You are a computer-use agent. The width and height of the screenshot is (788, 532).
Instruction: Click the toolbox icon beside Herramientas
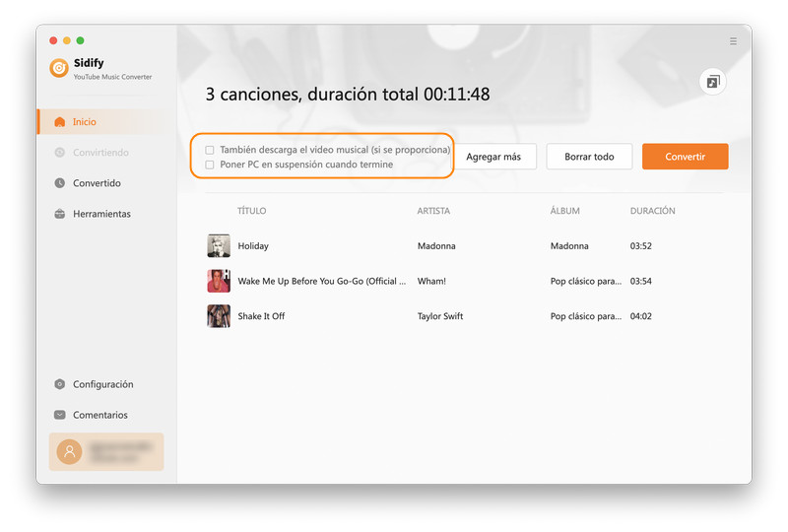(60, 214)
